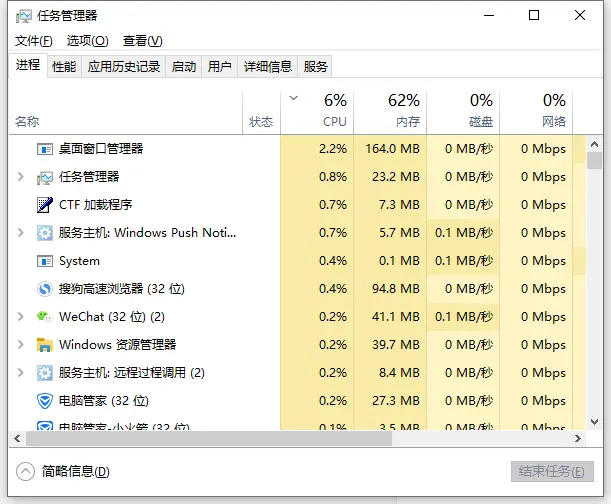Screen dimensions: 611x504
Task: Click the 搜狗高速浏览器 icon
Action: click(45, 289)
